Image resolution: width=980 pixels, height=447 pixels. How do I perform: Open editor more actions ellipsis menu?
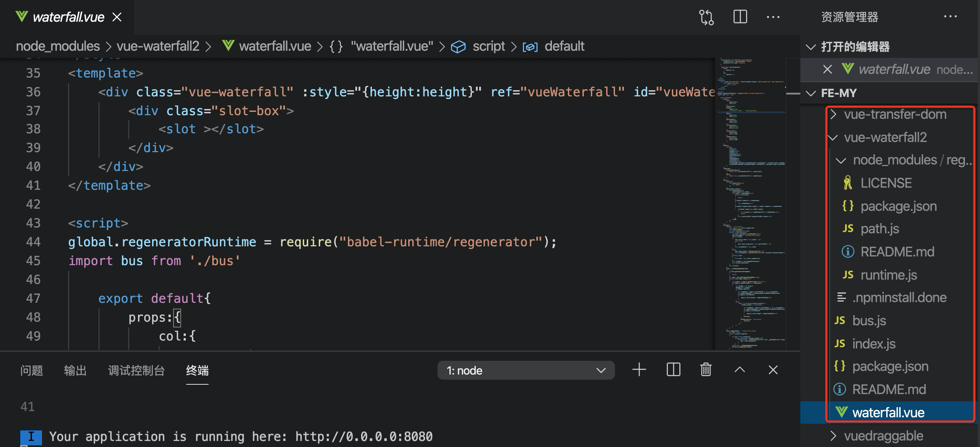[772, 17]
